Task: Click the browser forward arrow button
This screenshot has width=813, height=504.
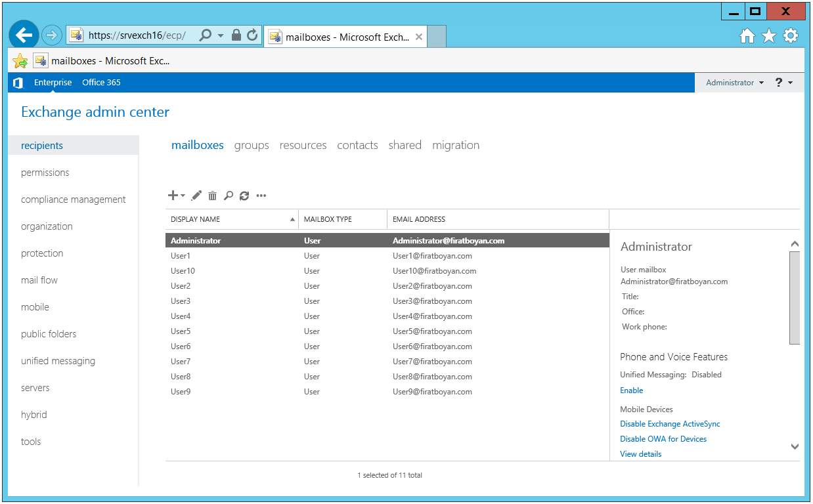Action: pos(52,35)
